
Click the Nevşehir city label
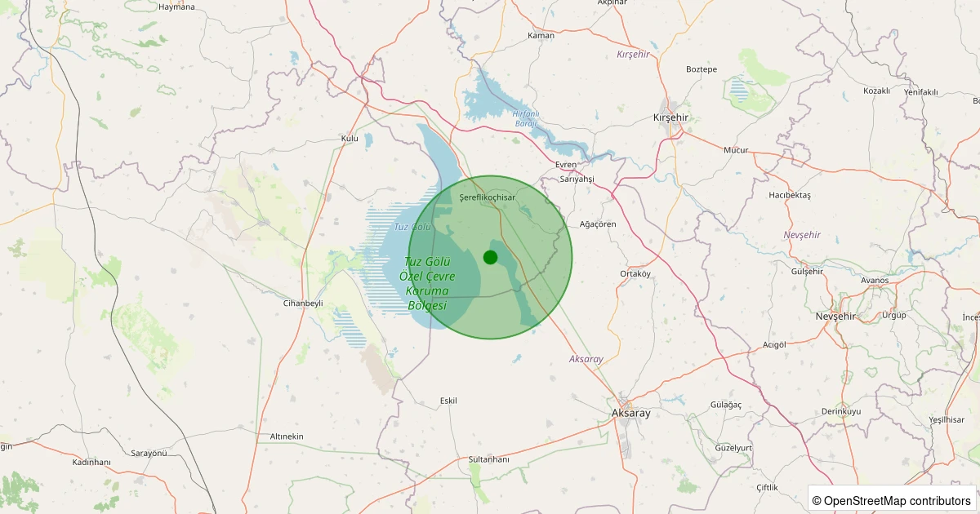pyautogui.click(x=835, y=316)
